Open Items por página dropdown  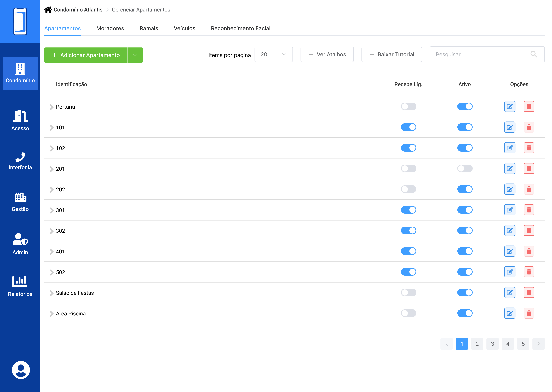coord(273,55)
